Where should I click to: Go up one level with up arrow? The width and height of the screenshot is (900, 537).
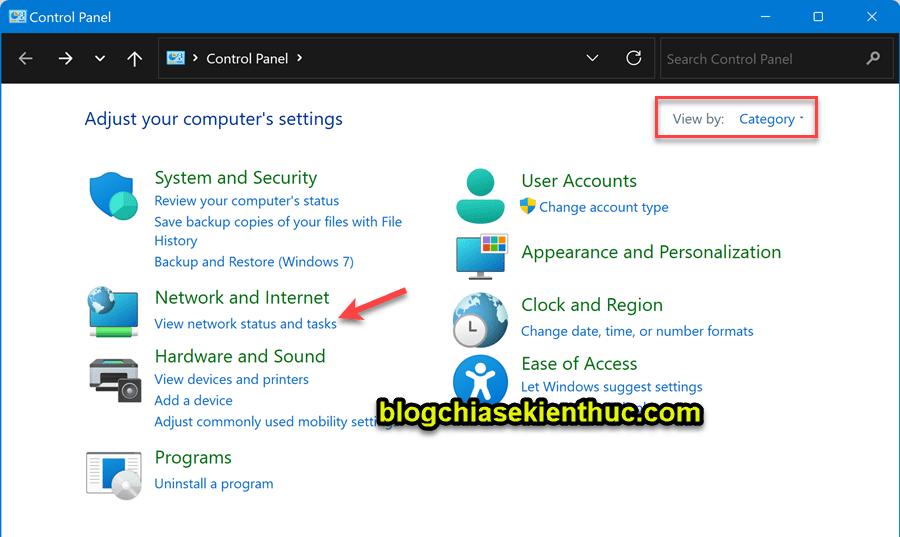click(134, 59)
